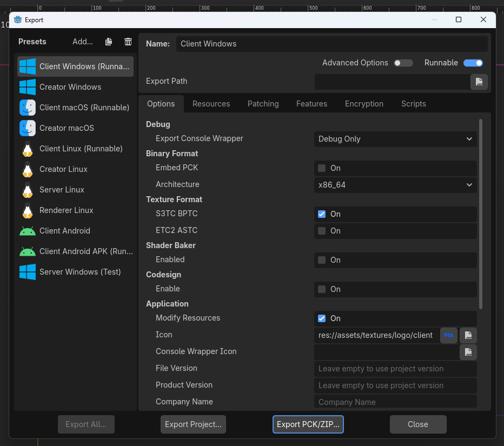
Task: Open the Encryption tab
Action: 364,104
